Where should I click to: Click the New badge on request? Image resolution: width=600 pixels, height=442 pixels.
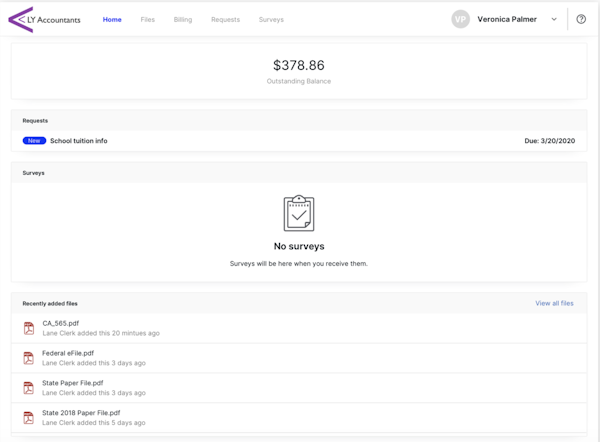[34, 141]
